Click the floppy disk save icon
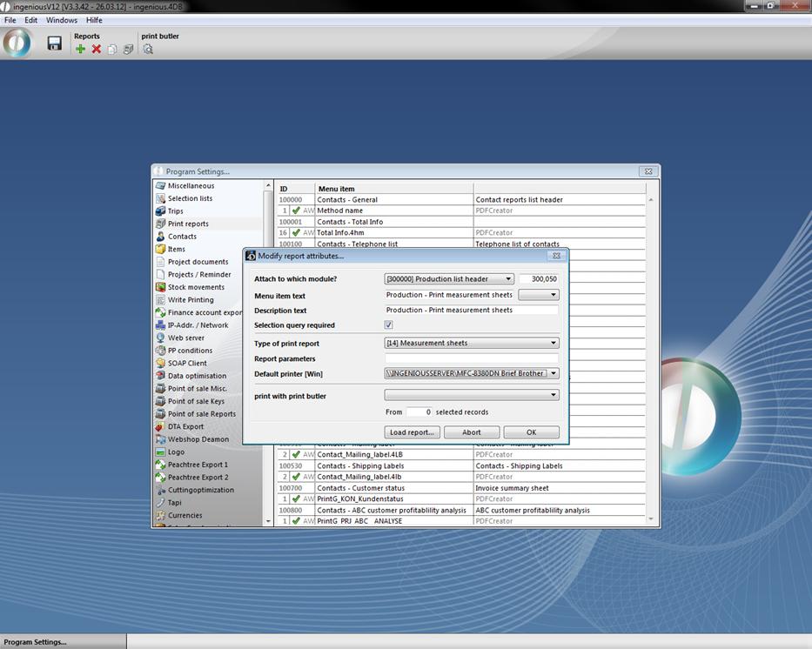 (54, 43)
